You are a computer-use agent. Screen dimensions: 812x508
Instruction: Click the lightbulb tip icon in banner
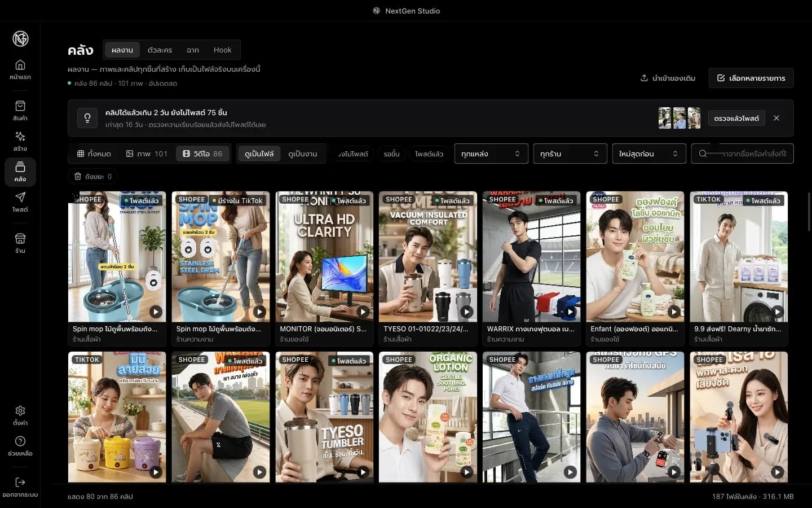point(87,118)
